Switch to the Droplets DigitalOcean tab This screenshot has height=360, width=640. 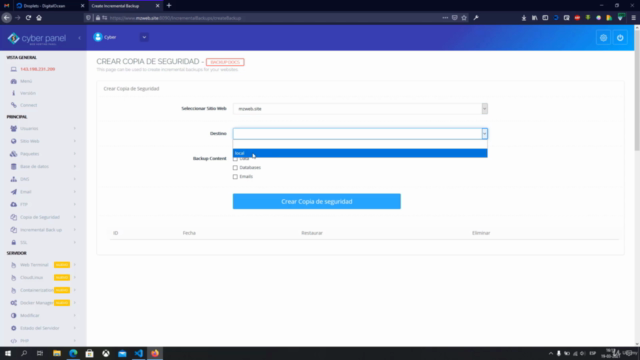coord(50,6)
